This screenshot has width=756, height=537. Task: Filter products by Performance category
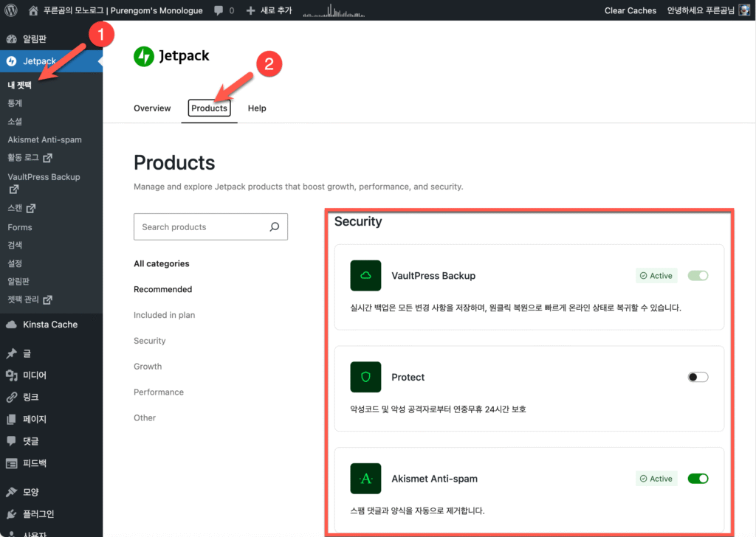tap(159, 392)
